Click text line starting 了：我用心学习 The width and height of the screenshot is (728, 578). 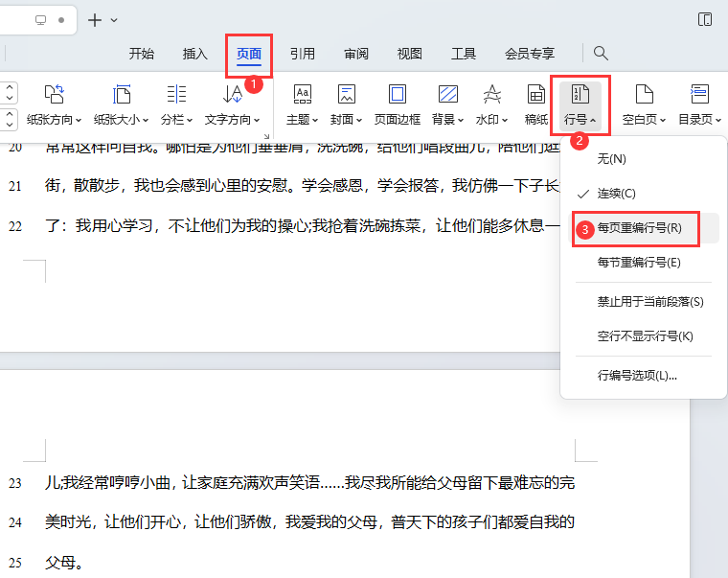coord(303,226)
